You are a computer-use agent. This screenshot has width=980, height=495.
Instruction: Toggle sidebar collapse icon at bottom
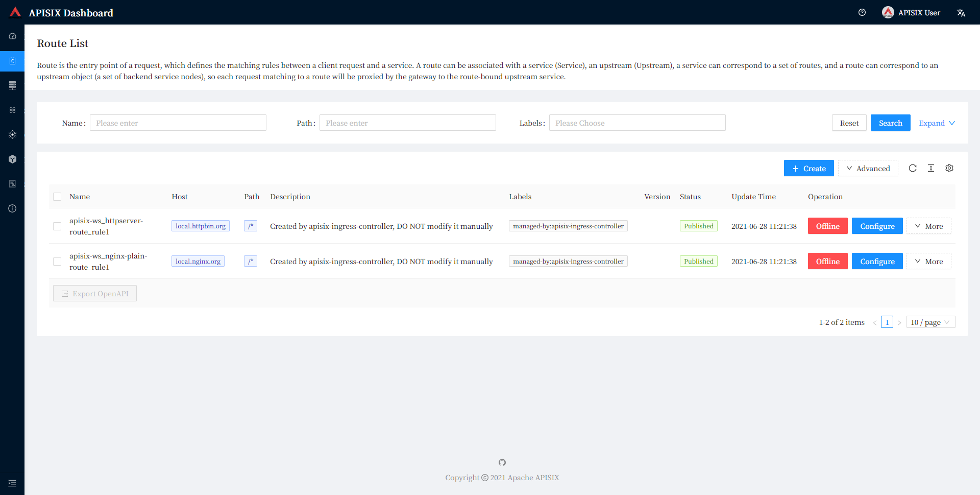pos(12,483)
